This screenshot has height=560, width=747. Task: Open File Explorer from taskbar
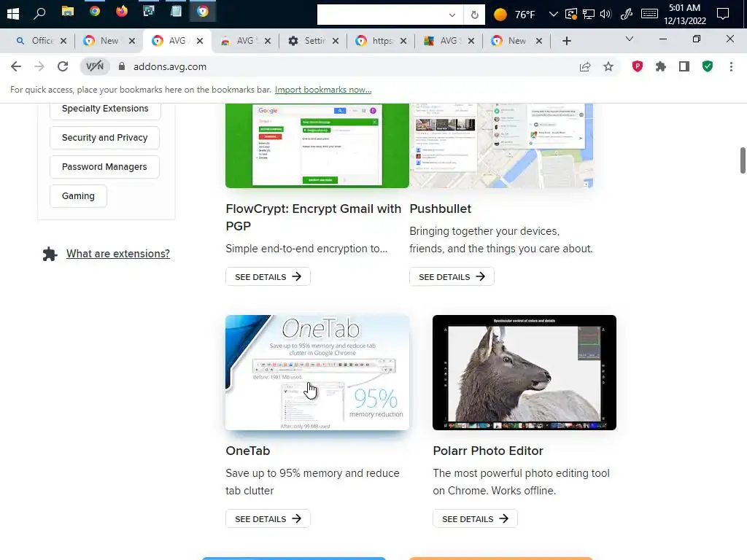(x=68, y=12)
